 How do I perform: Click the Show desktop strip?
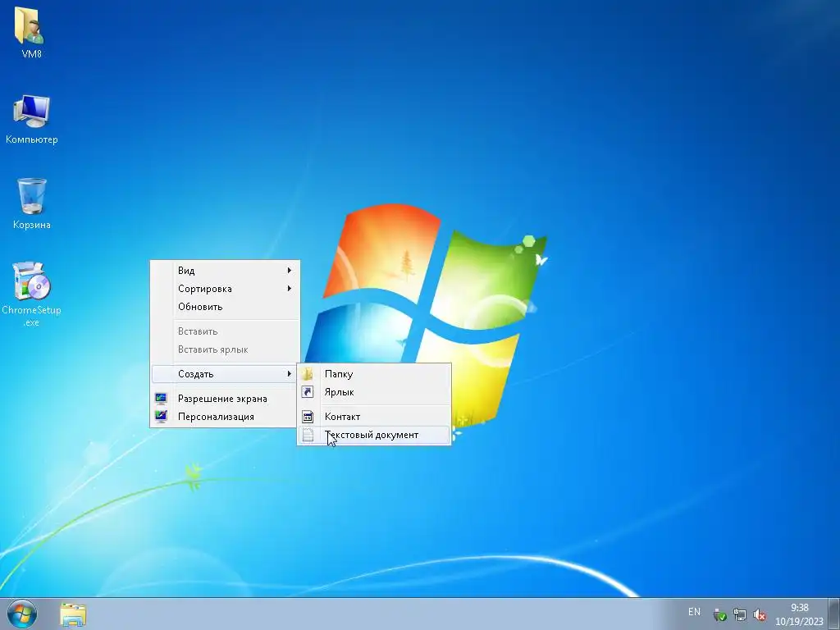[834, 614]
